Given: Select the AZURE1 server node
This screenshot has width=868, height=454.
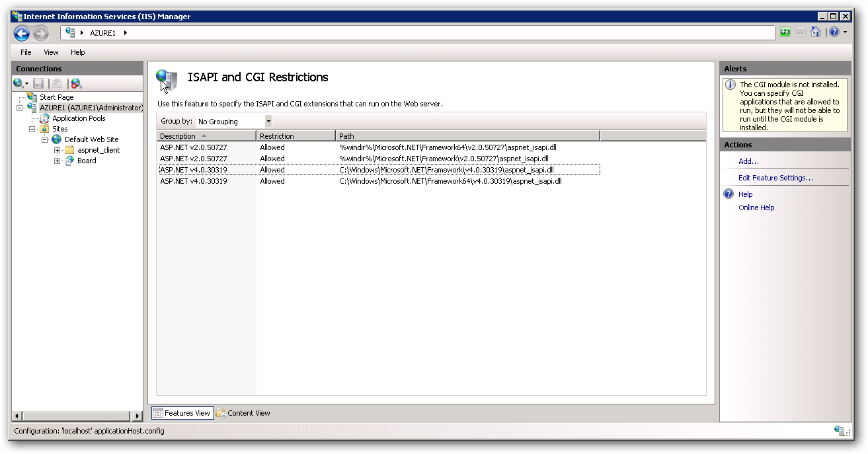Looking at the screenshot, I should point(91,108).
